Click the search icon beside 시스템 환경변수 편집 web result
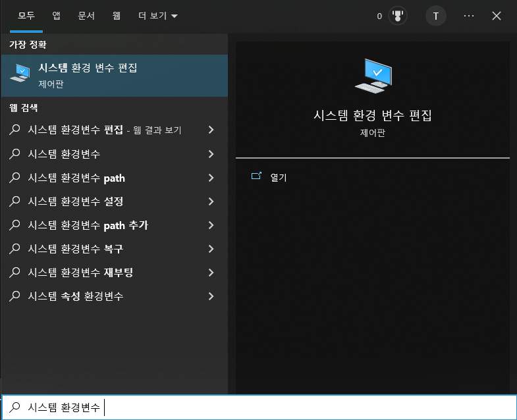The image size is (517, 420). click(14, 130)
